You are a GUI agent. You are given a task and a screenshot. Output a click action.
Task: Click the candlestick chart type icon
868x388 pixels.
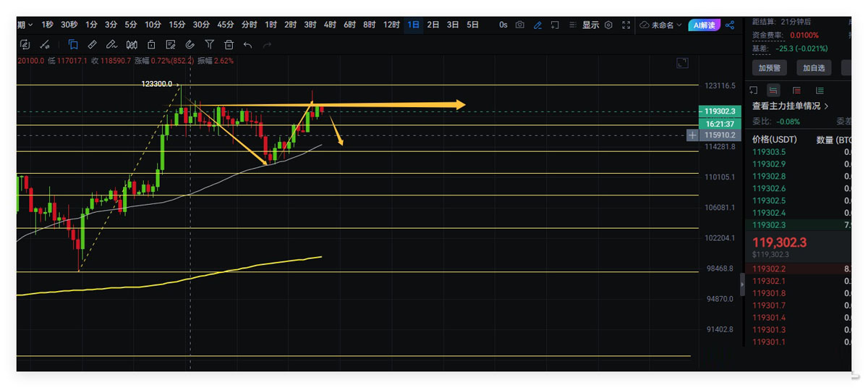pyautogui.click(x=132, y=45)
